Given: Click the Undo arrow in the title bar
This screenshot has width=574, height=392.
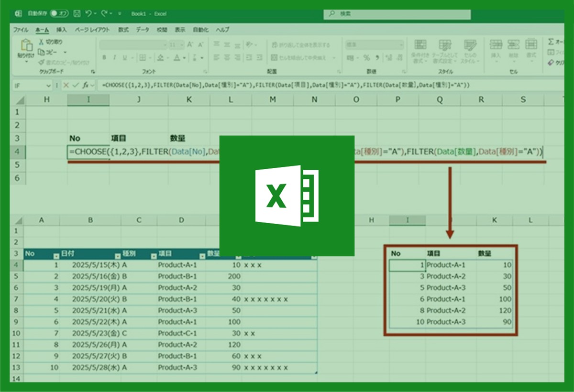Looking at the screenshot, I should point(89,14).
